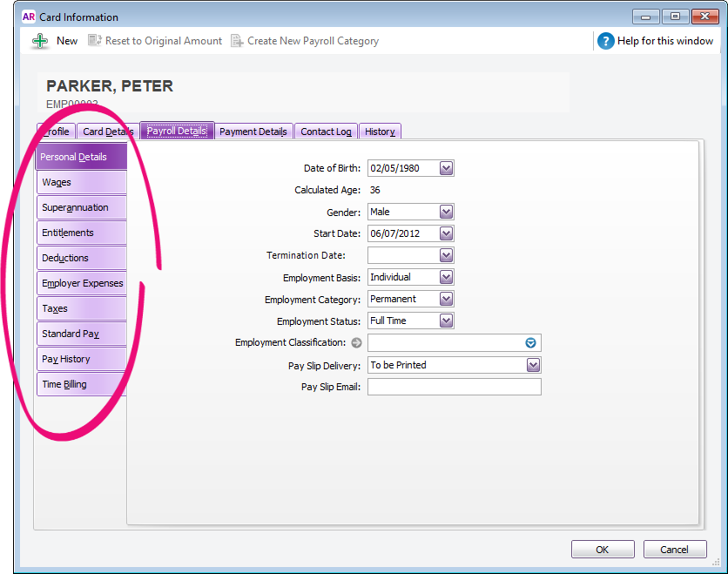Open the Employment Classification selection list
This screenshot has width=728, height=574.
point(531,343)
